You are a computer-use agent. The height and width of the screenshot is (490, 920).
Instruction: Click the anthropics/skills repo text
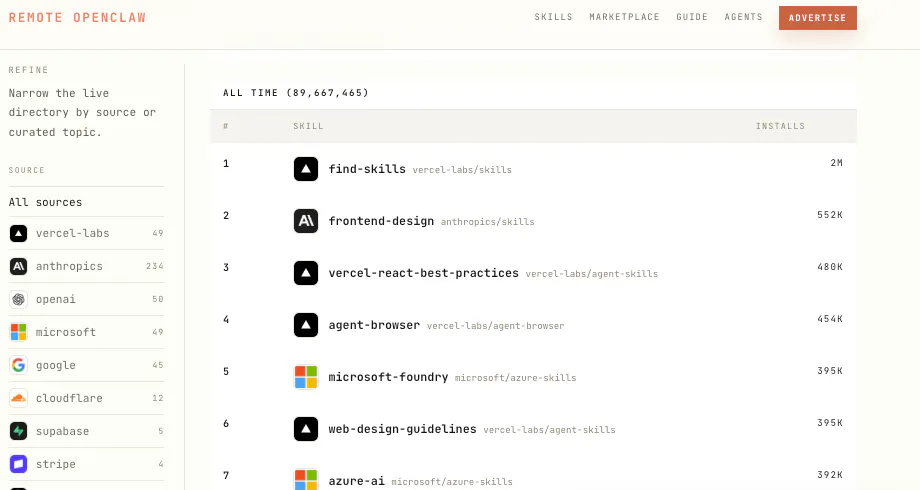click(488, 222)
